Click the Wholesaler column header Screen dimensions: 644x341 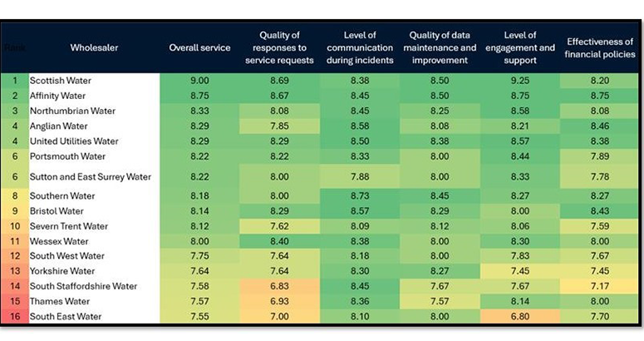click(x=94, y=48)
